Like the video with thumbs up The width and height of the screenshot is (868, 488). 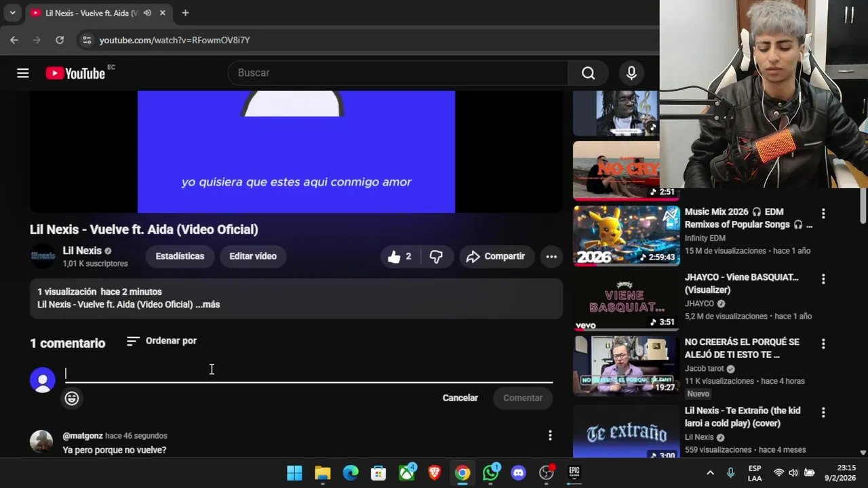click(x=400, y=256)
